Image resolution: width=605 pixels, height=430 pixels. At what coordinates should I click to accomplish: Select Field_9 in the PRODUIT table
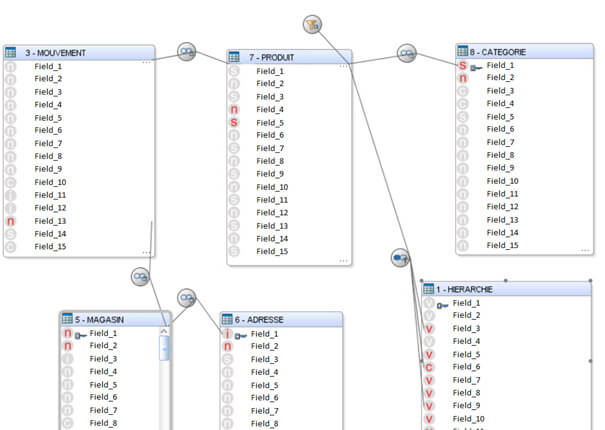[x=270, y=174]
